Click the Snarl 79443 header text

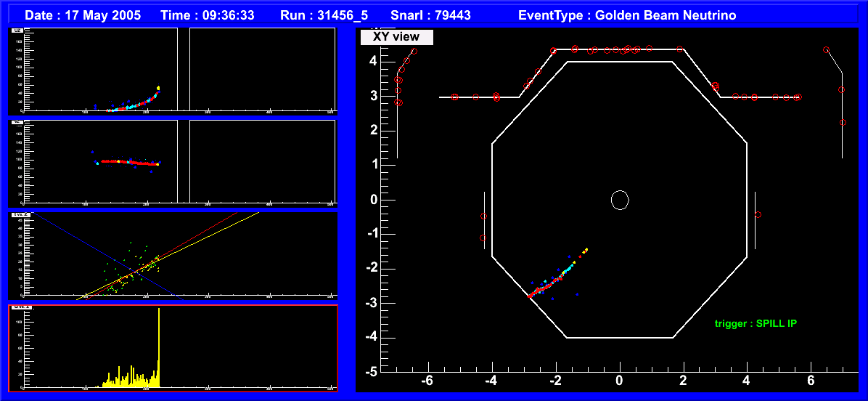(442, 15)
